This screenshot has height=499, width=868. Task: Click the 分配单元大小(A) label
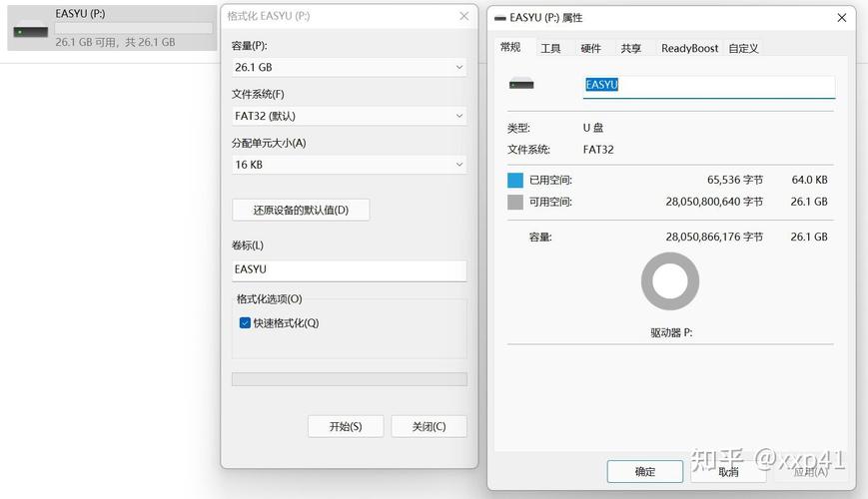269,143
